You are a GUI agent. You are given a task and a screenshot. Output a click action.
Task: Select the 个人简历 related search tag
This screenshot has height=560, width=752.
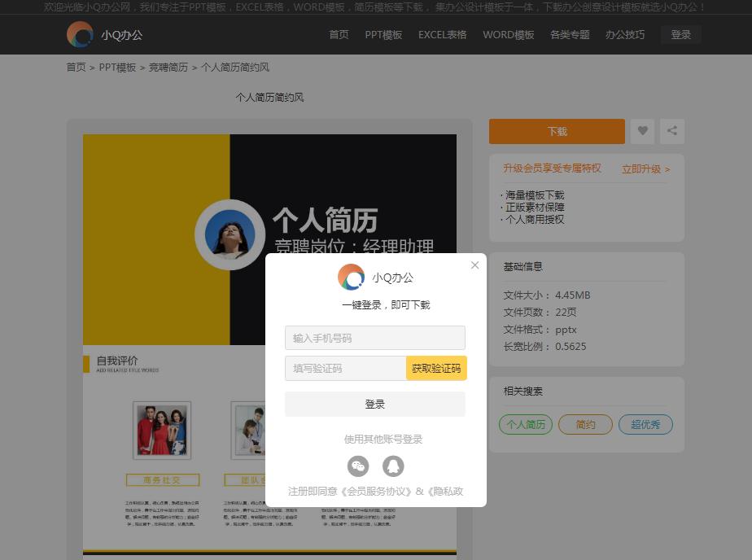(x=525, y=424)
